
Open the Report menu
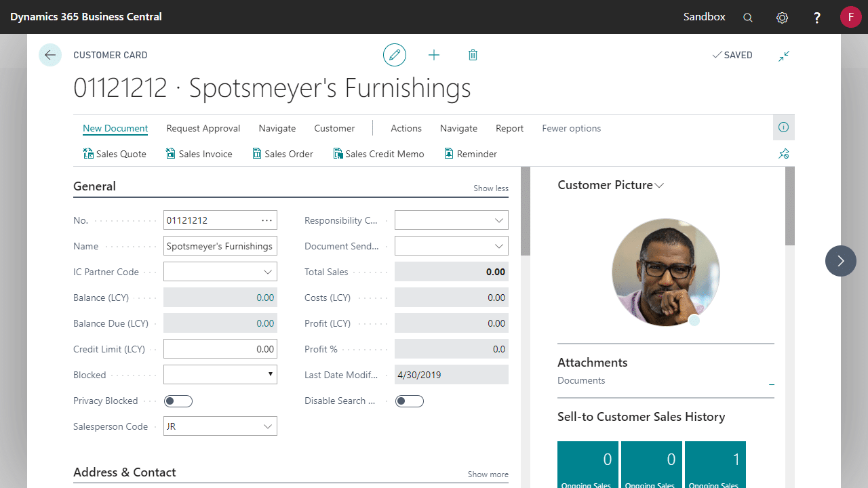click(x=509, y=128)
